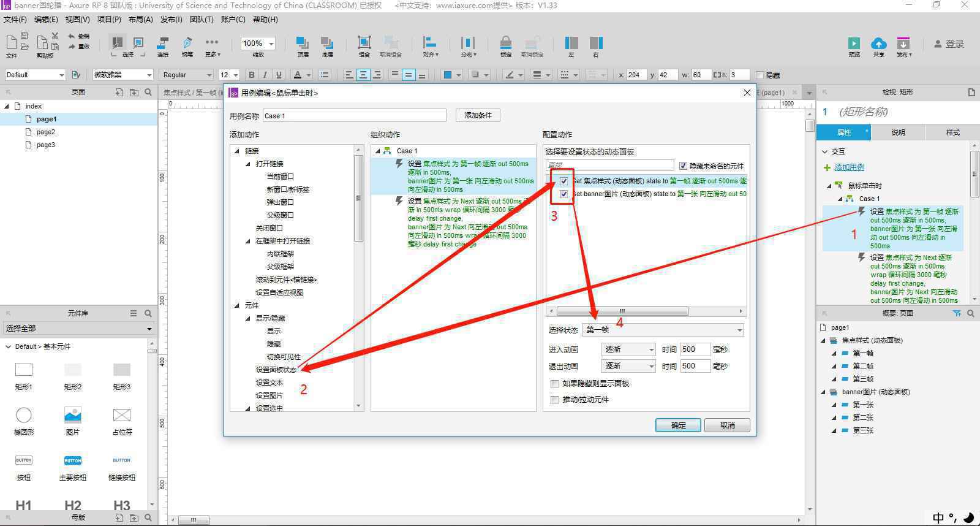Collapse the 焦点样式 panel in outline

coord(824,340)
